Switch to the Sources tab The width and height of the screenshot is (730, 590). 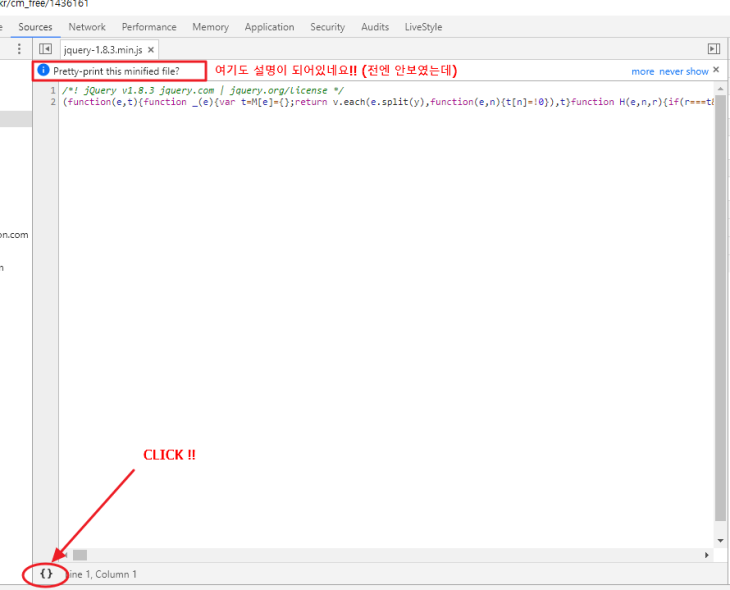[35, 27]
